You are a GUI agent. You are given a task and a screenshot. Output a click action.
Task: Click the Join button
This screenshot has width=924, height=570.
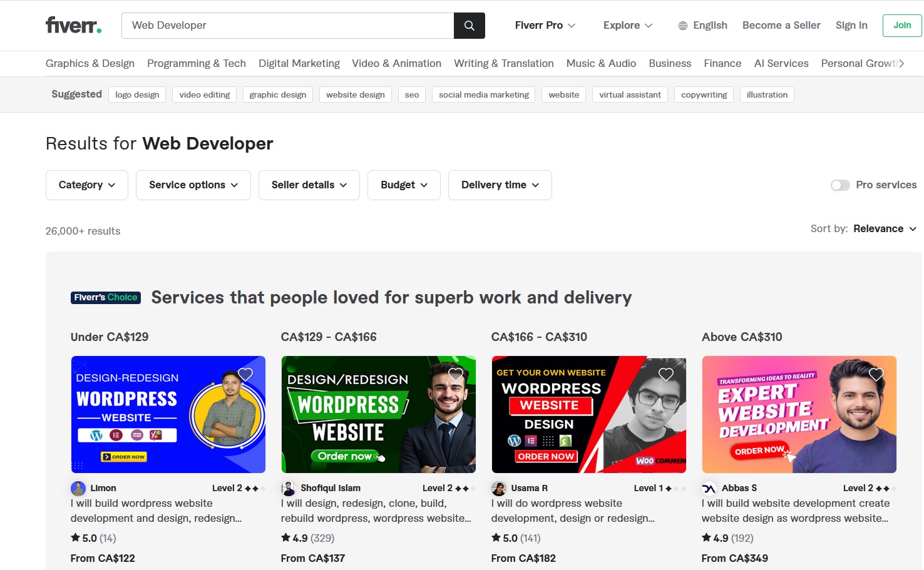pos(902,26)
